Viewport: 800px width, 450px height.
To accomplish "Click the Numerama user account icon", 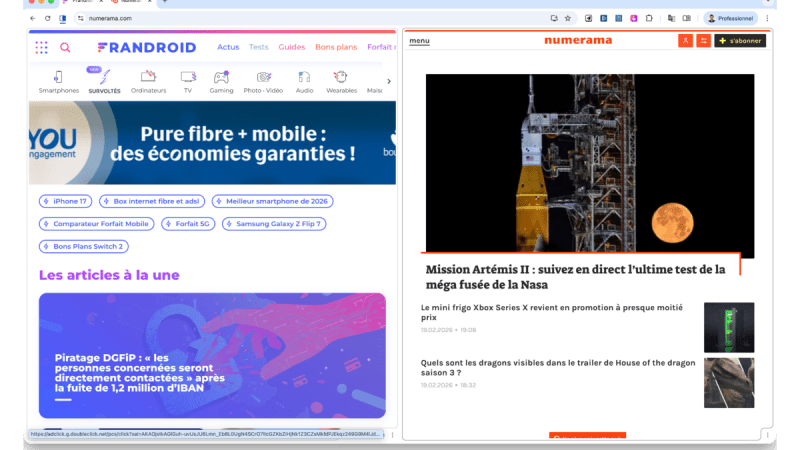I will (685, 41).
